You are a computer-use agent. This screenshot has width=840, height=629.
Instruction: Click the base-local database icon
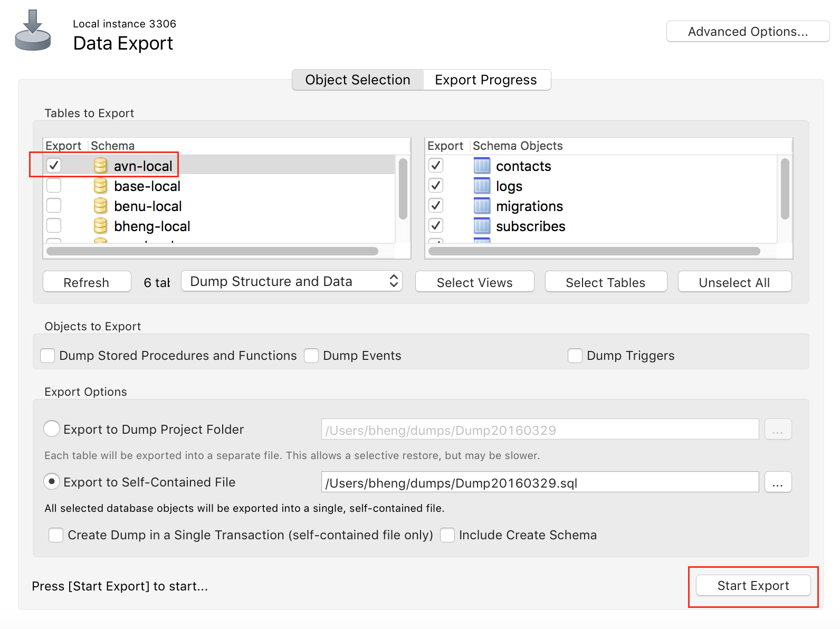(100, 186)
